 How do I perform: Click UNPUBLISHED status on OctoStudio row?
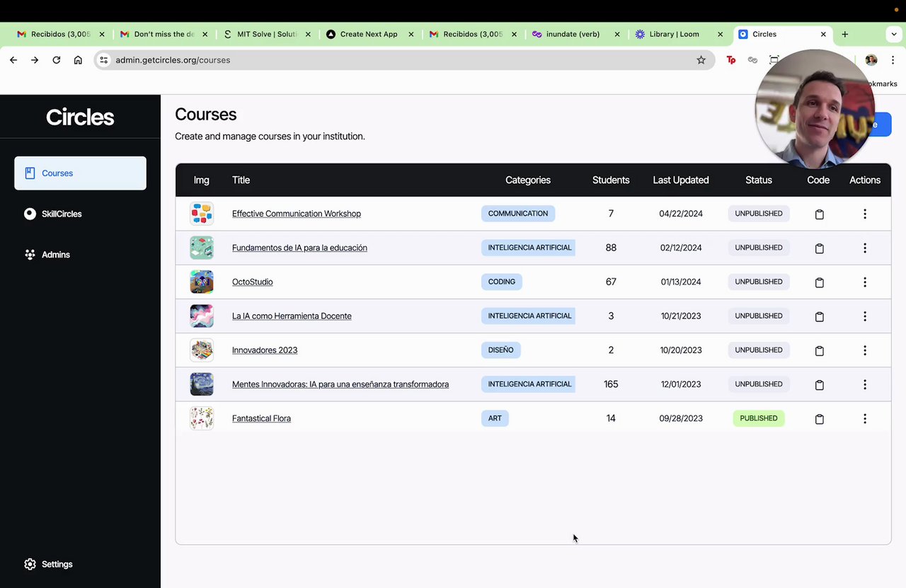coord(759,282)
